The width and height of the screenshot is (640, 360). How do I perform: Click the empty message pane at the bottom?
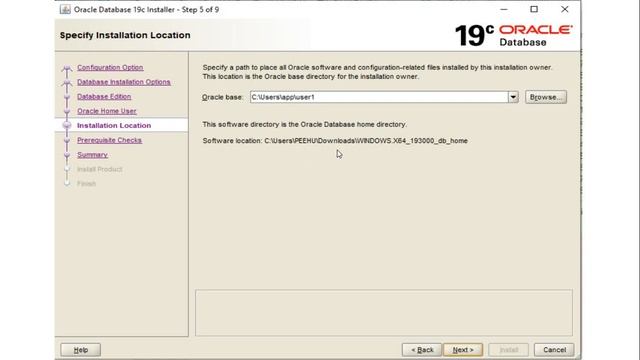tap(384, 313)
